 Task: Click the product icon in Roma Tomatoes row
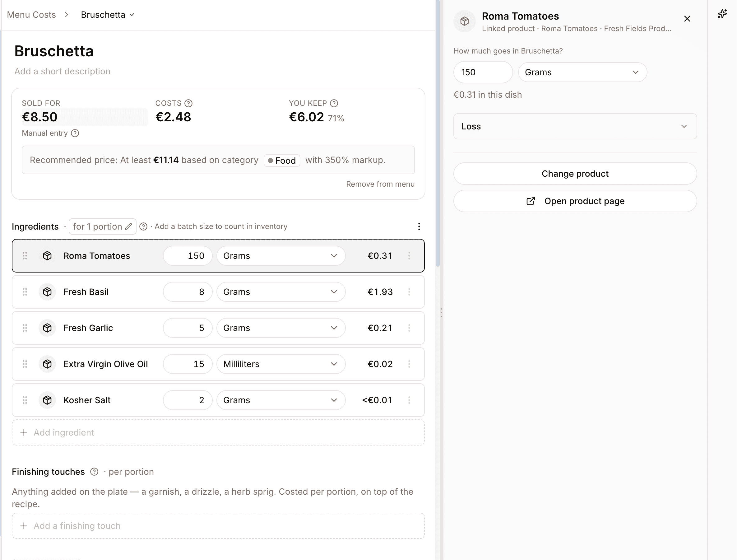47,256
